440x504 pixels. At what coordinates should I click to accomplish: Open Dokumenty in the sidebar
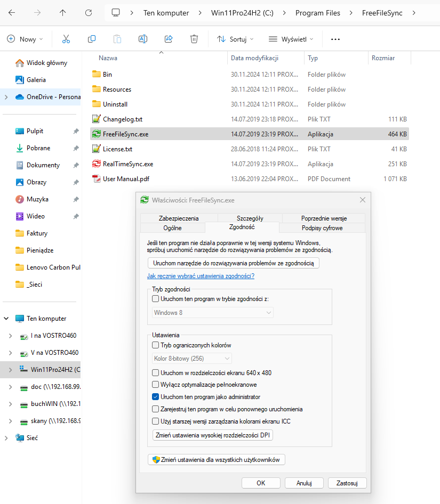[38, 165]
